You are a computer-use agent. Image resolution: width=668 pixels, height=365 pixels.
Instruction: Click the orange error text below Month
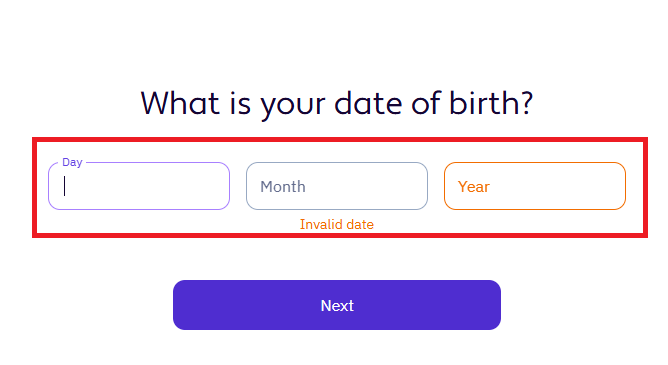pyautogui.click(x=337, y=224)
